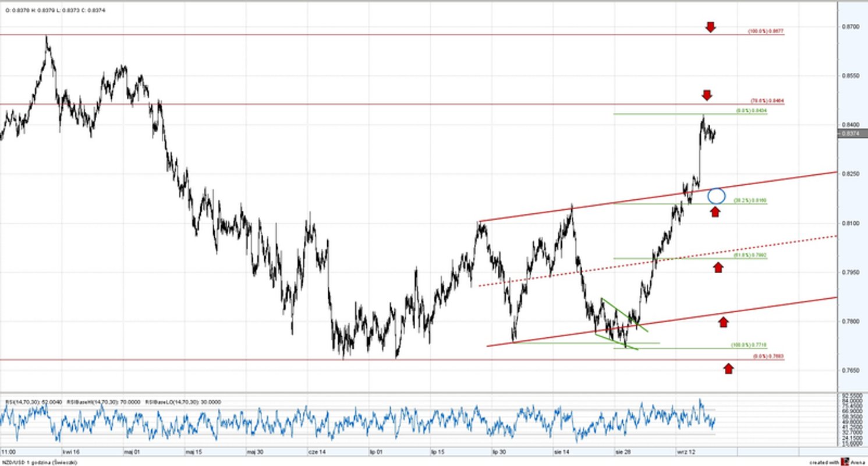Viewport: 868px width, 466px height.
Task: Select the red down arrow above the 0.8677 resistance
Action: coord(711,27)
